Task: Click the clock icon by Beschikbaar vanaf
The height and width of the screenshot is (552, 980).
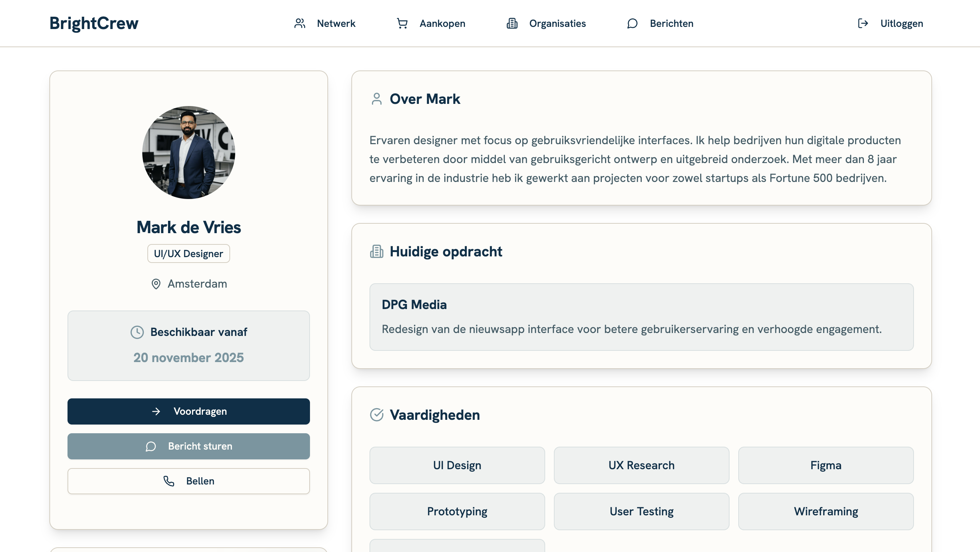Action: [137, 332]
